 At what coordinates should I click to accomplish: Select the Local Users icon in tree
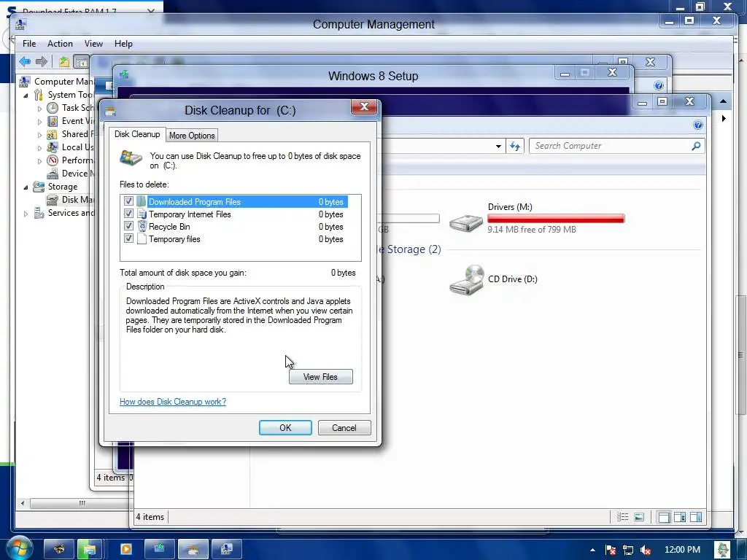click(x=53, y=147)
